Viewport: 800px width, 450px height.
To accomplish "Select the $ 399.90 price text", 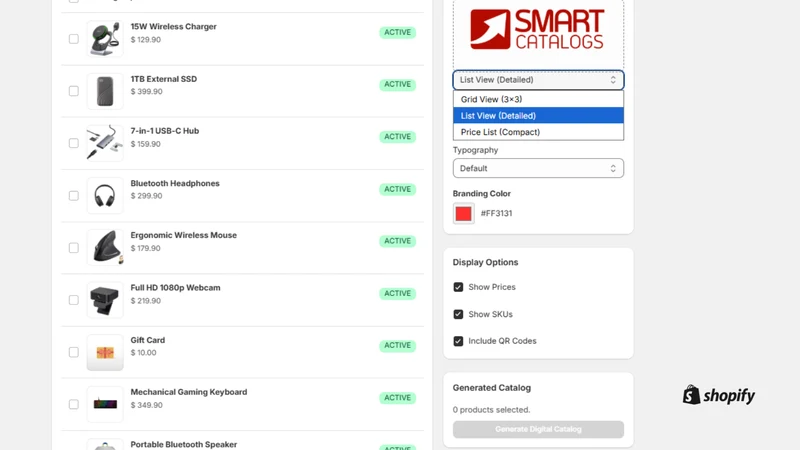I will (x=146, y=92).
